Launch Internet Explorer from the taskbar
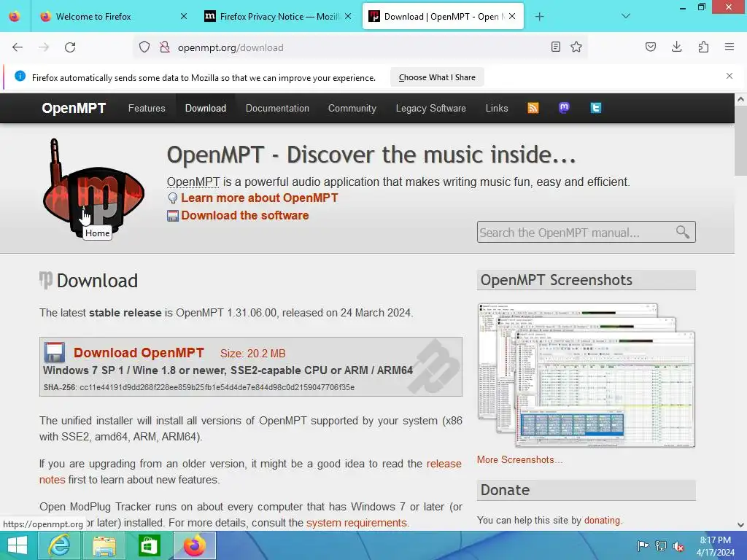Image resolution: width=747 pixels, height=560 pixels. 59,545
